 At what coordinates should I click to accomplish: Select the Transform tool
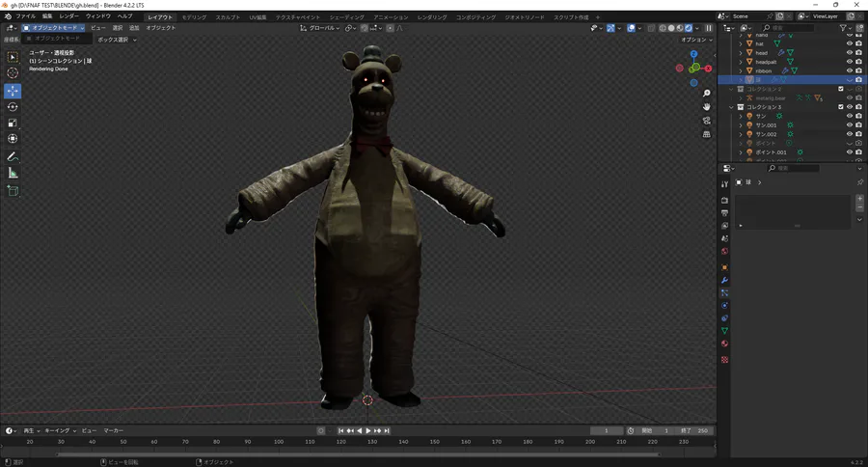(13, 139)
